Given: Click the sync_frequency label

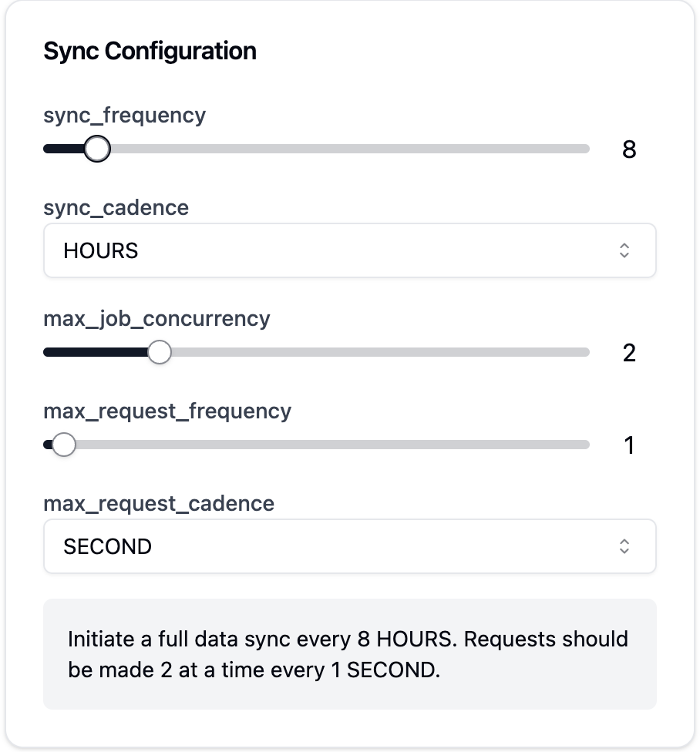Looking at the screenshot, I should (125, 116).
